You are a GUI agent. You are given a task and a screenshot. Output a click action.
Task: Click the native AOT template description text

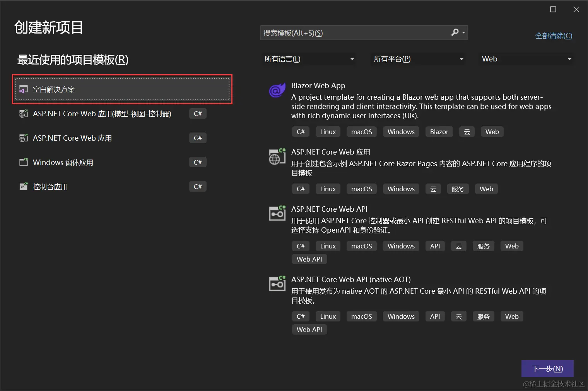pyautogui.click(x=419, y=296)
